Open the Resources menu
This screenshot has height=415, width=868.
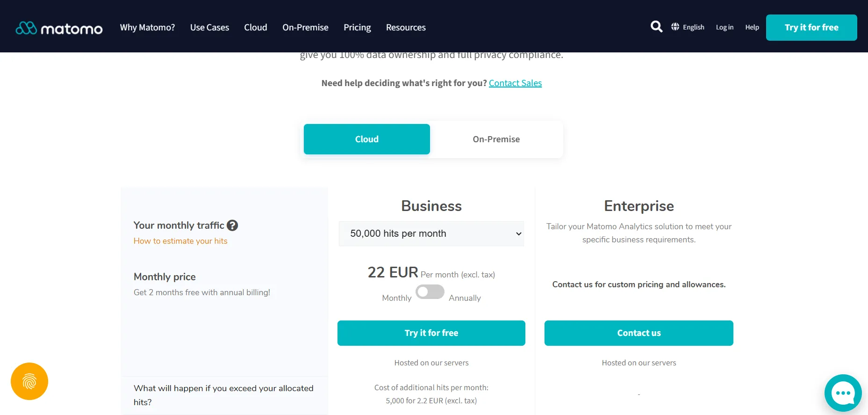(406, 27)
